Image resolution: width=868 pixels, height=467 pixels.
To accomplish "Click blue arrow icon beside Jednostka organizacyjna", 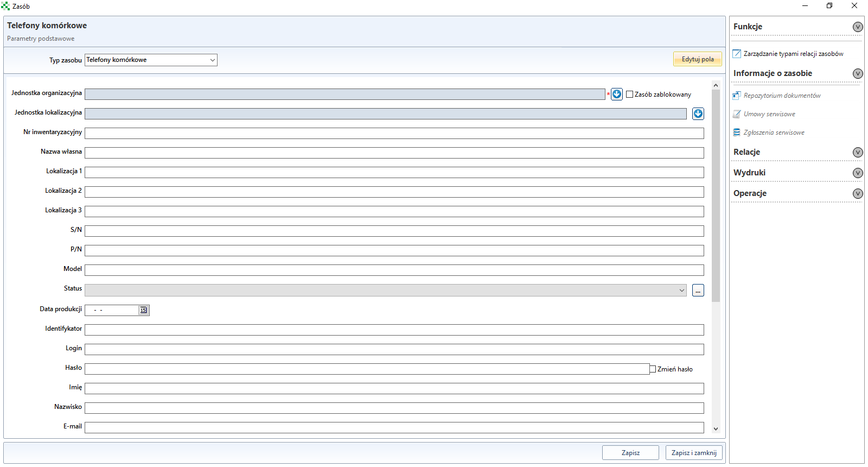I will (617, 94).
